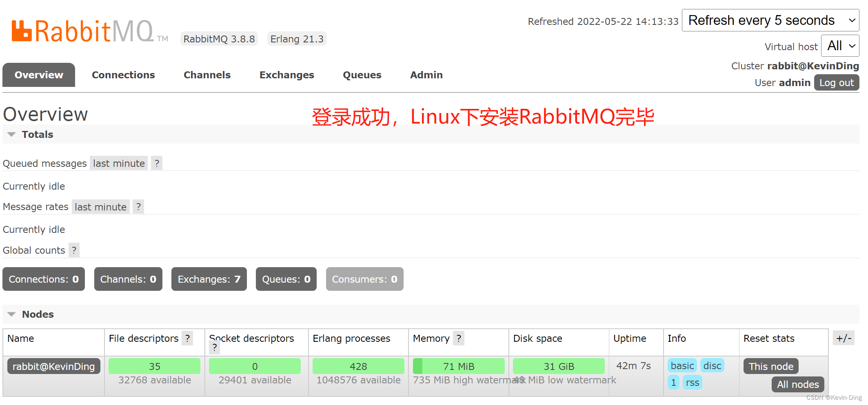Show help for Socket descriptors column
868x405 pixels.
[215, 347]
